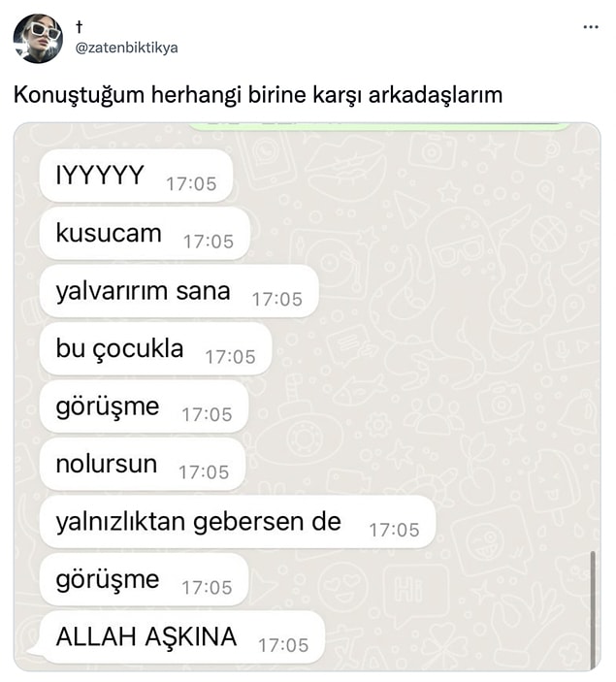Select the tweet text about arkadaşlarım

(x=258, y=94)
